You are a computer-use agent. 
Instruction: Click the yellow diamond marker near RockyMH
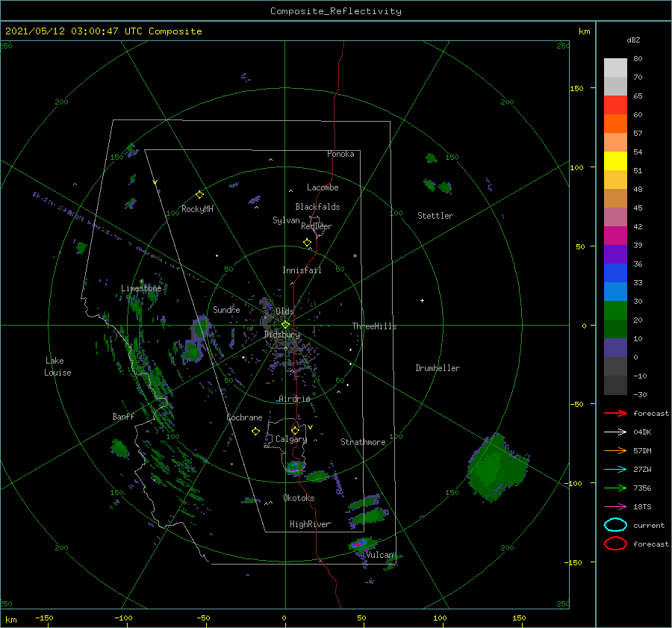click(199, 195)
